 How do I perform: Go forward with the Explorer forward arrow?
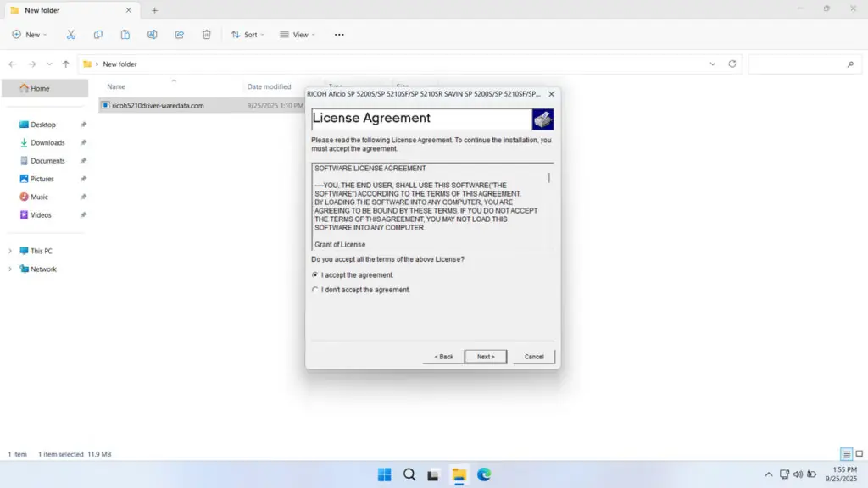tap(32, 64)
